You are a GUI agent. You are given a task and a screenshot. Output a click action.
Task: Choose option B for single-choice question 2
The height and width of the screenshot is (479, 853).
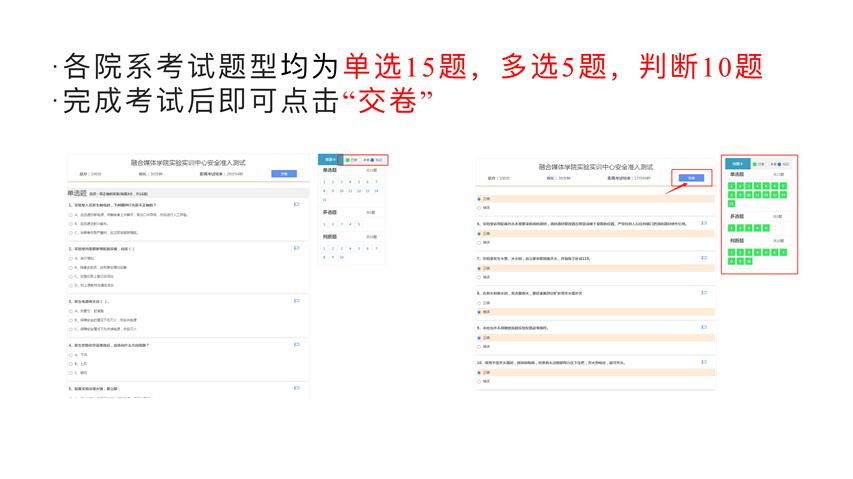pyautogui.click(x=71, y=267)
